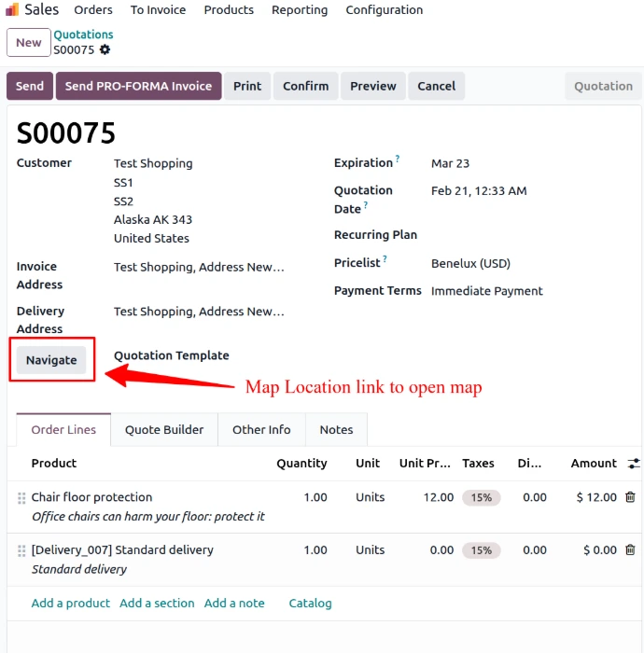Click the Sales app logo icon
The width and height of the screenshot is (644, 653).
click(12, 10)
